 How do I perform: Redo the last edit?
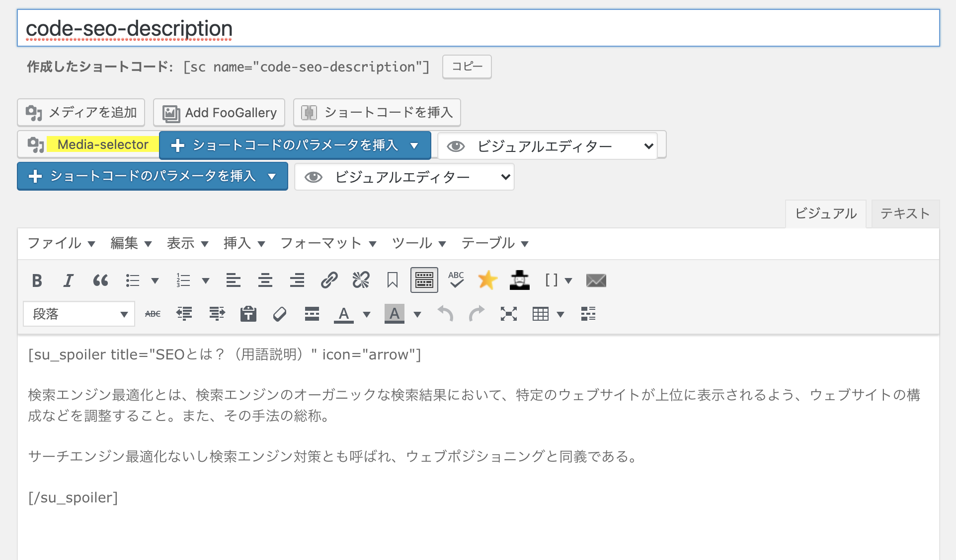(477, 314)
